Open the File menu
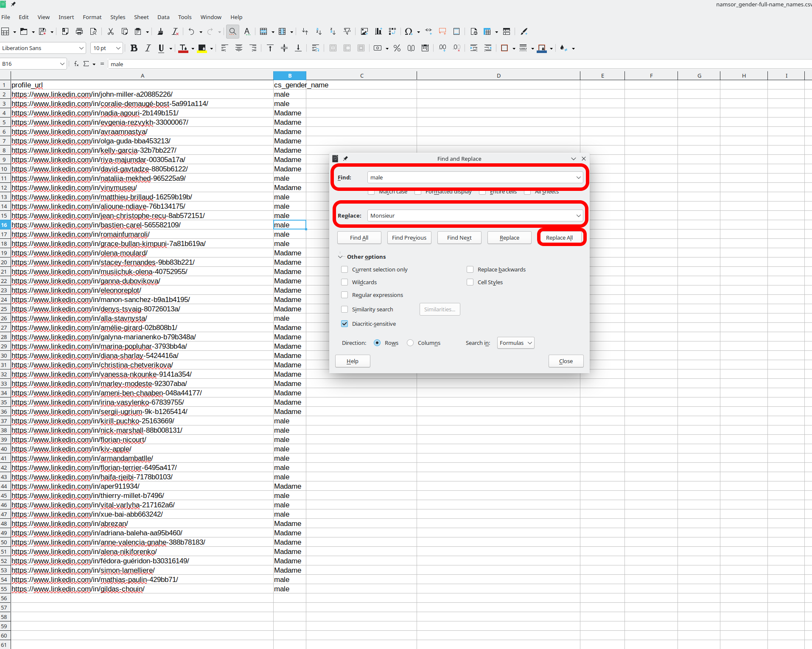Screen dimensions: 812x649 6,17
